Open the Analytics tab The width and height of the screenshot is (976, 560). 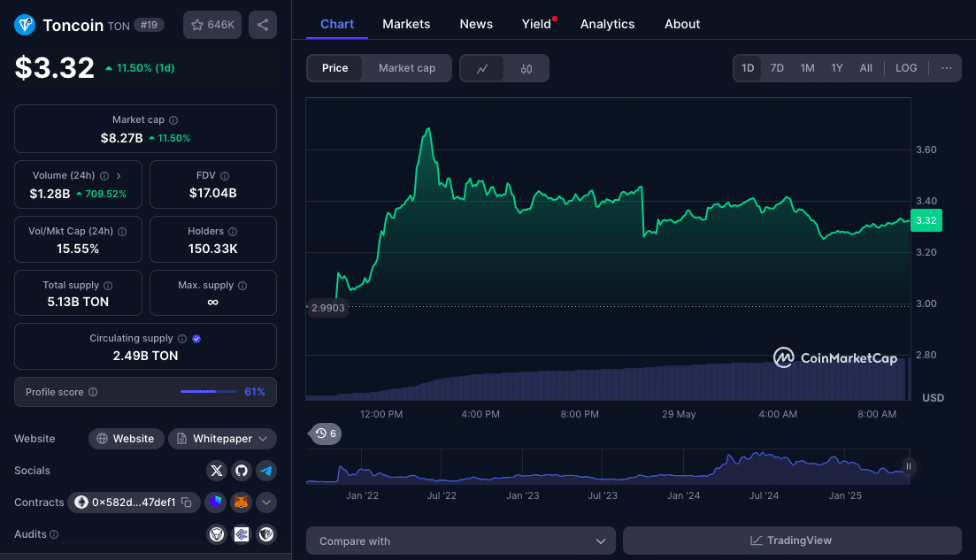(608, 24)
